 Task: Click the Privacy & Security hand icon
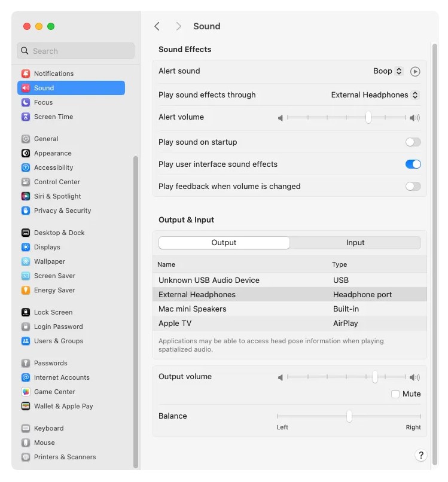[26, 211]
